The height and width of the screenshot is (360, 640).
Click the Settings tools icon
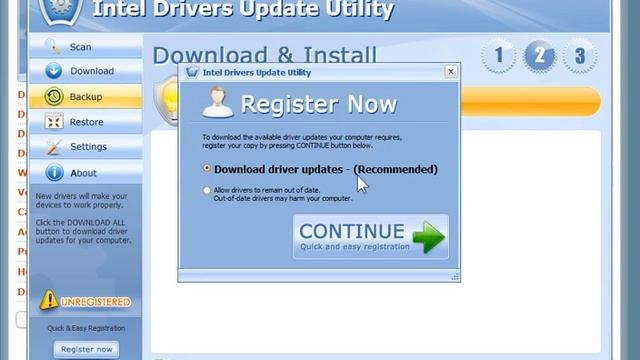click(54, 147)
